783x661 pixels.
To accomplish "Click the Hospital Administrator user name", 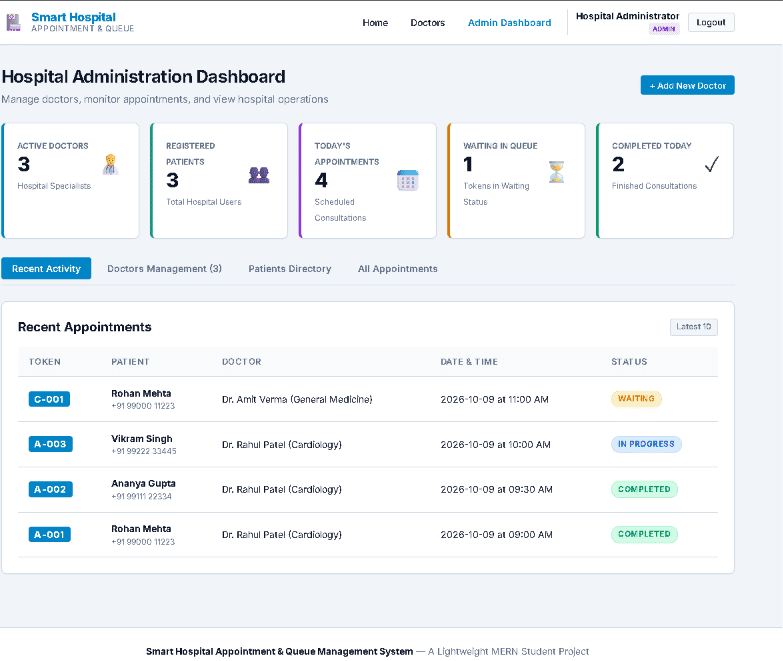I will tap(627, 16).
